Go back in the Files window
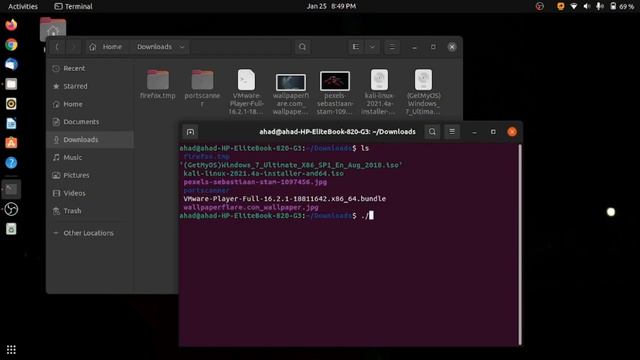 click(x=57, y=47)
